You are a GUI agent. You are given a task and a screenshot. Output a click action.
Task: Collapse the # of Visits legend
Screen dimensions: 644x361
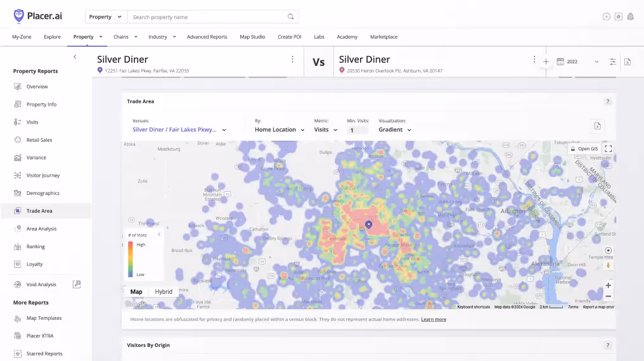pyautogui.click(x=159, y=234)
